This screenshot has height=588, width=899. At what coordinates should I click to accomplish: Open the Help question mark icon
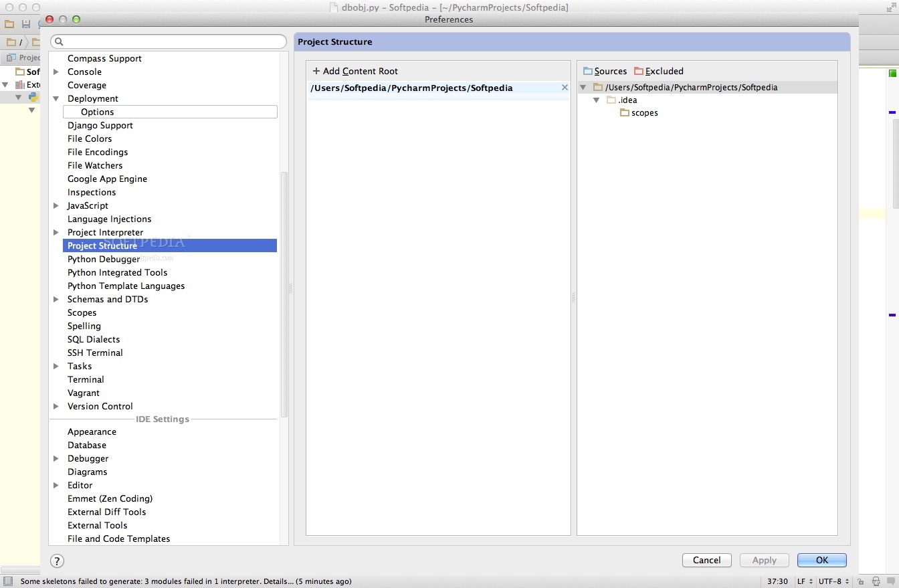57,561
